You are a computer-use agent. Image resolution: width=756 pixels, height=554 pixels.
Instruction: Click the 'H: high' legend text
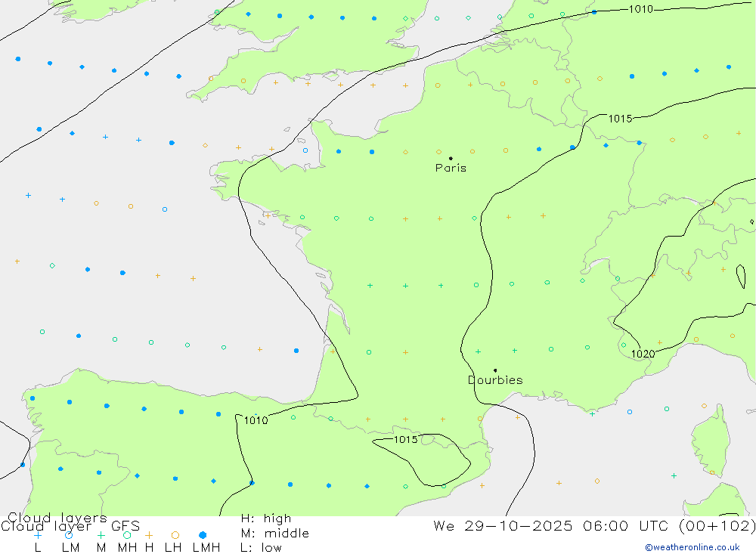tap(265, 518)
